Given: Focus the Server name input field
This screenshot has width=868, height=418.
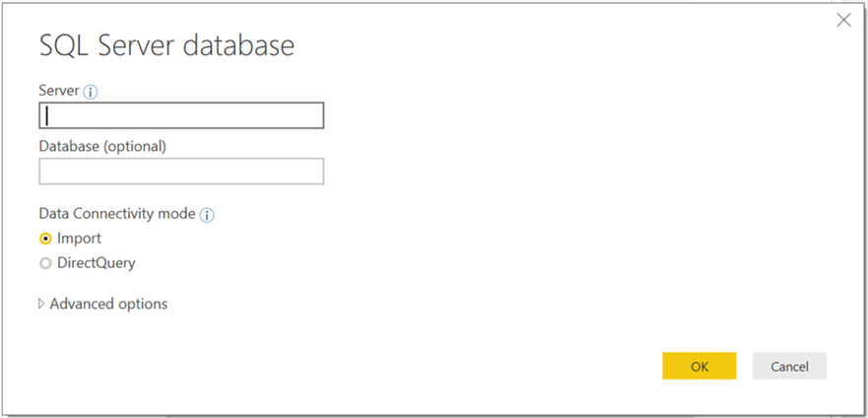Looking at the screenshot, I should [181, 115].
